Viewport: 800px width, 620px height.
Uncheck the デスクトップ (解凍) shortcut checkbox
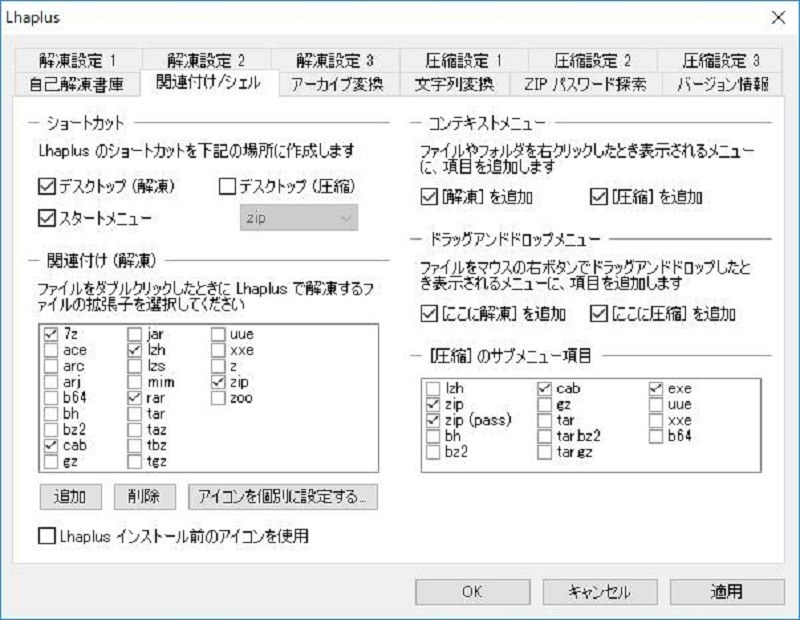point(47,186)
